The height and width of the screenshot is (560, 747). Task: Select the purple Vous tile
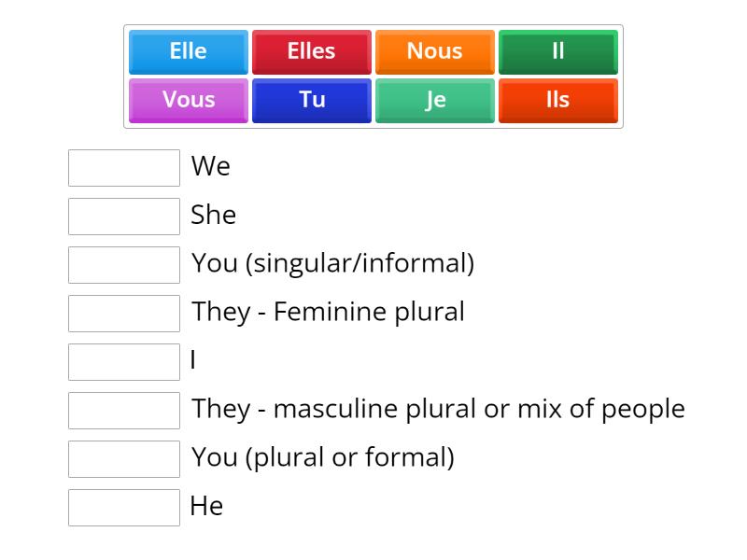click(187, 100)
